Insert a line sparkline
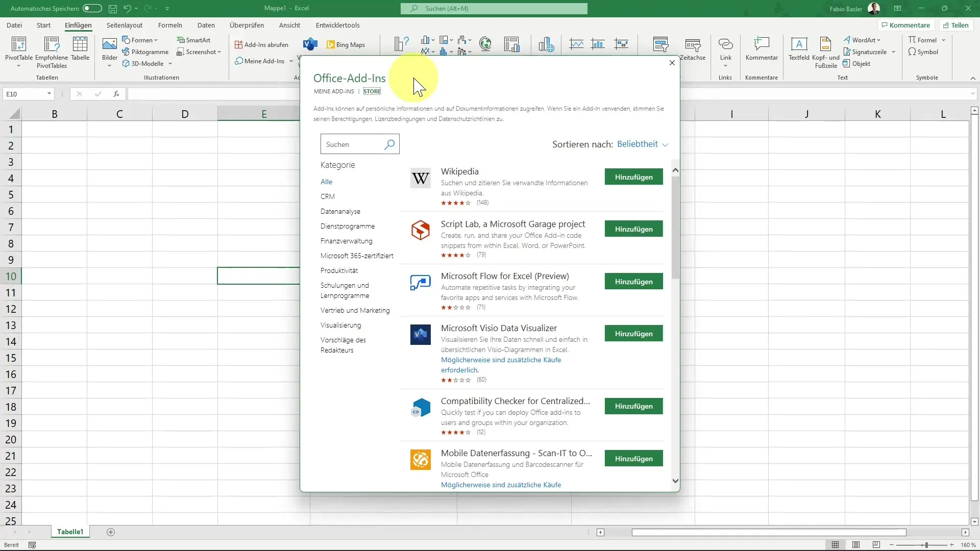980x551 pixels. coord(577,44)
